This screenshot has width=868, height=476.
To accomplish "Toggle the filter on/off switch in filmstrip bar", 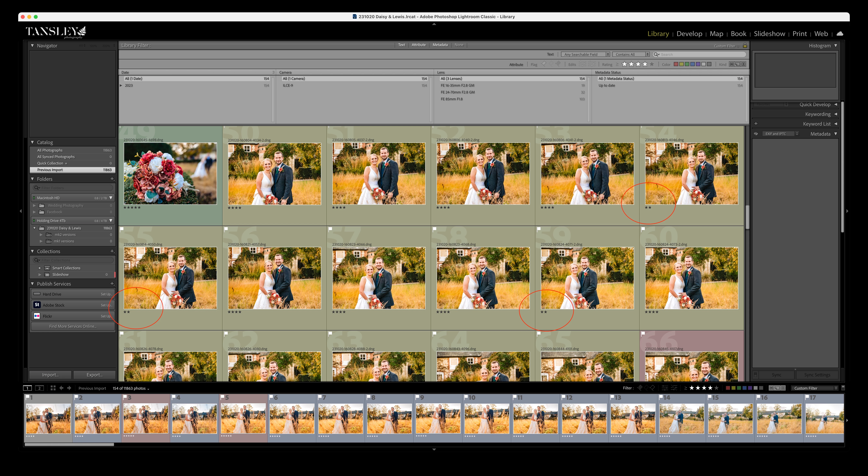I will (843, 388).
